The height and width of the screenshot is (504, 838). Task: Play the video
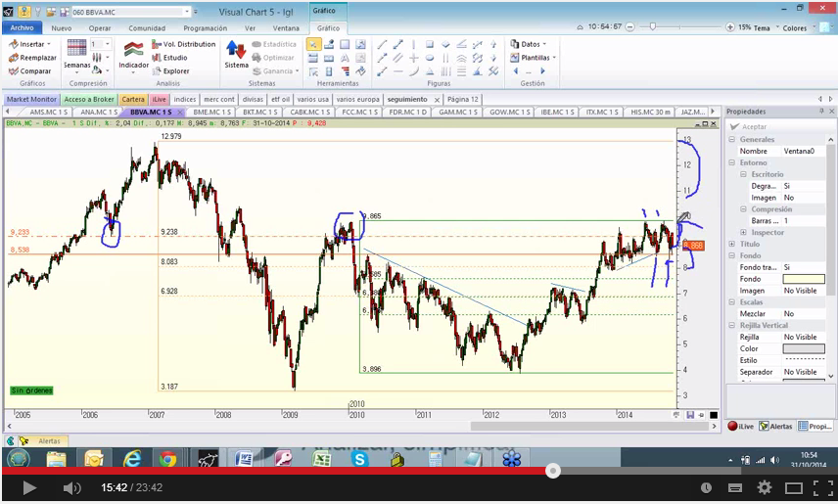(x=29, y=487)
